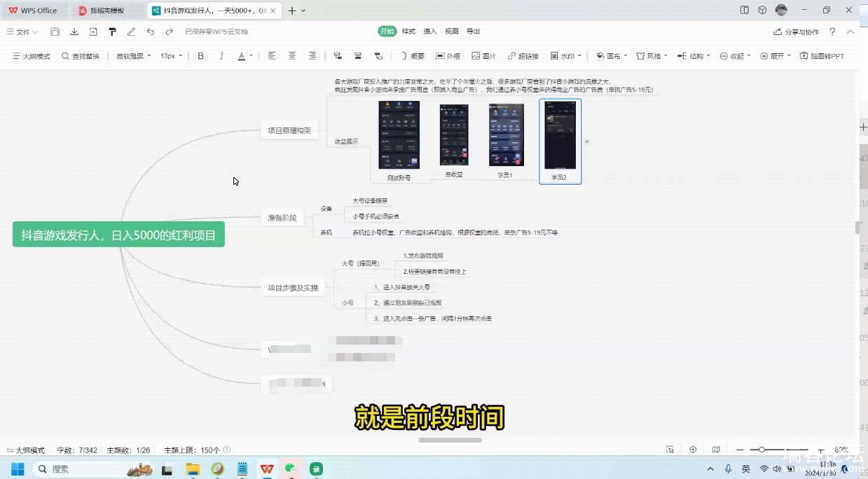Click the format painter icon

click(x=112, y=32)
